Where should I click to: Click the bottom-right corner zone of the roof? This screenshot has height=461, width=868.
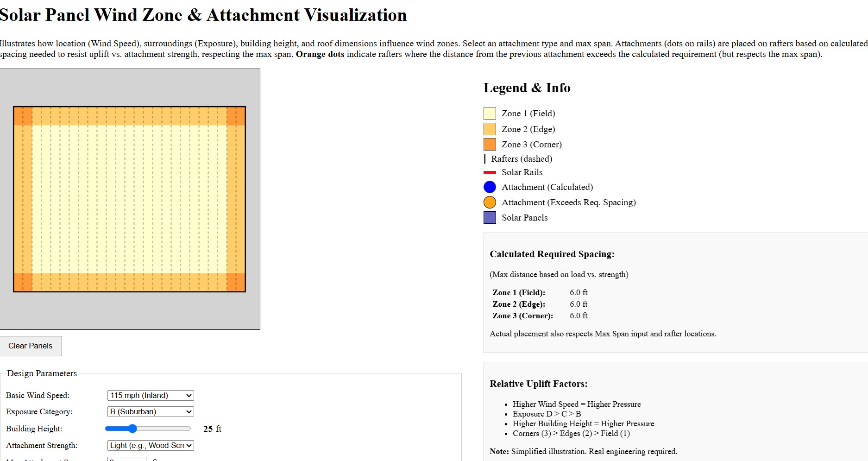click(236, 282)
